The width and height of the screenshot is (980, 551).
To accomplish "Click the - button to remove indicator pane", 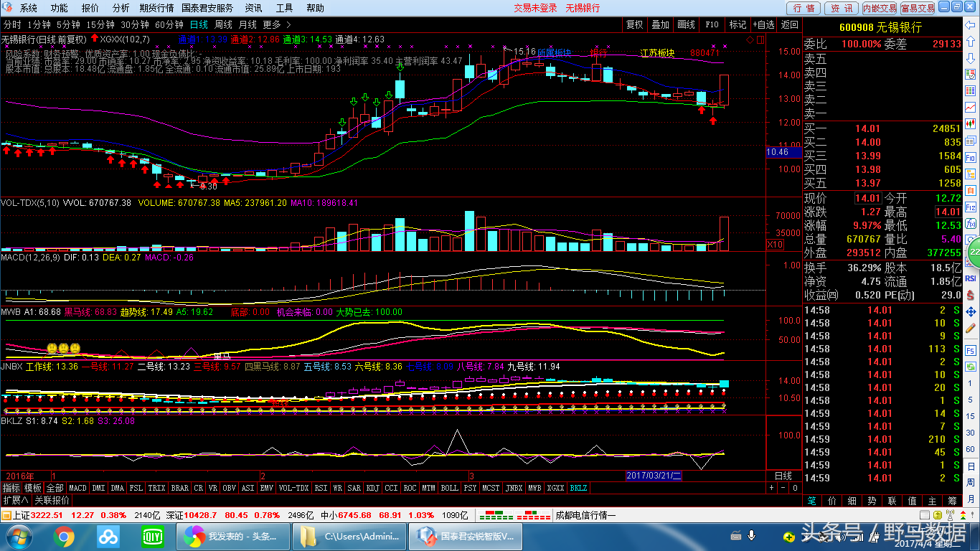I will [783, 488].
